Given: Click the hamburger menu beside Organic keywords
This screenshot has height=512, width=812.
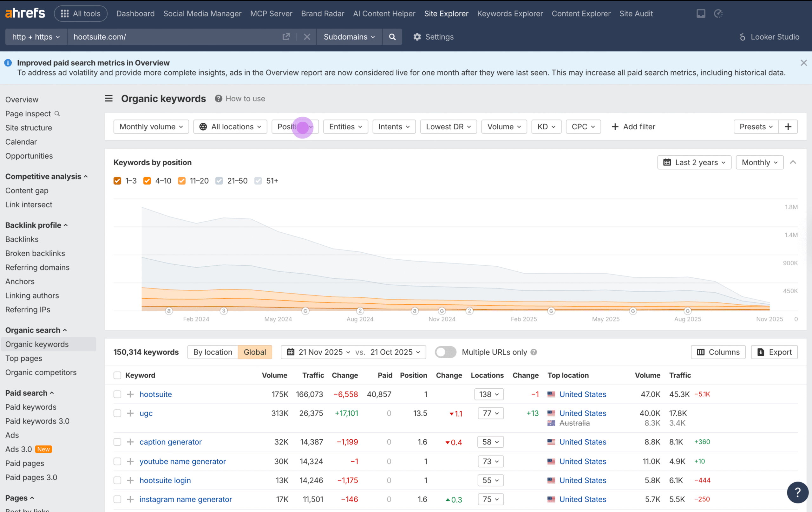Looking at the screenshot, I should click(x=108, y=98).
